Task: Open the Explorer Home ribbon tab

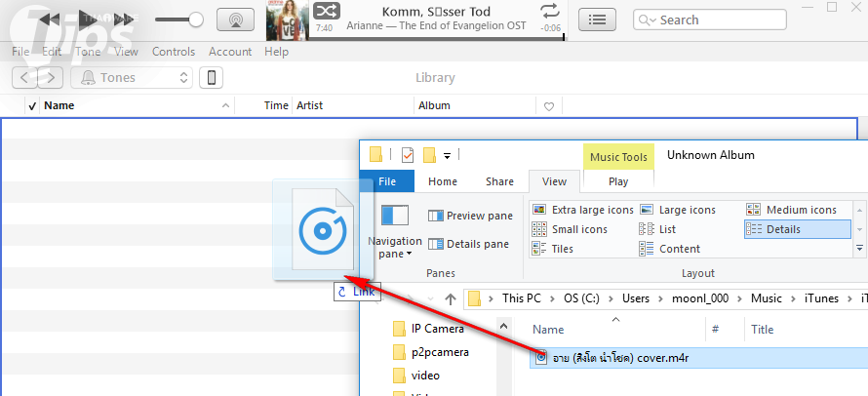Action: click(x=443, y=181)
